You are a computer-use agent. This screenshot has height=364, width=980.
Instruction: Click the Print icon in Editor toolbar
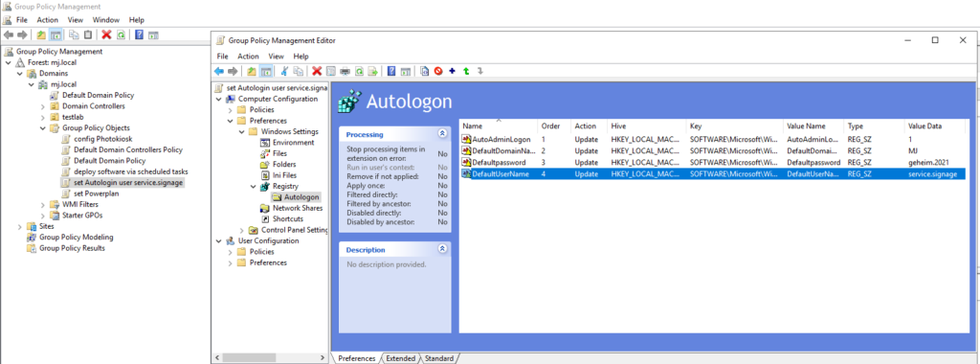(x=345, y=71)
